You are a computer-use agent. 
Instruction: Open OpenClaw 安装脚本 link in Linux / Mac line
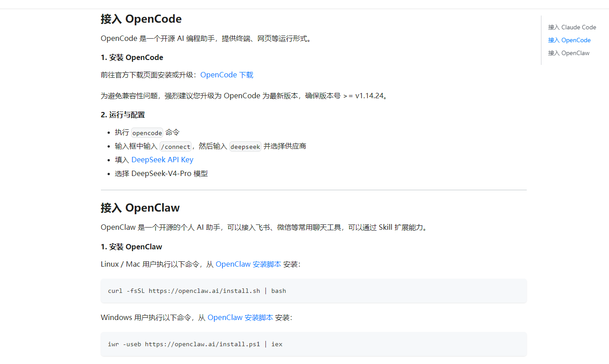coord(248,264)
